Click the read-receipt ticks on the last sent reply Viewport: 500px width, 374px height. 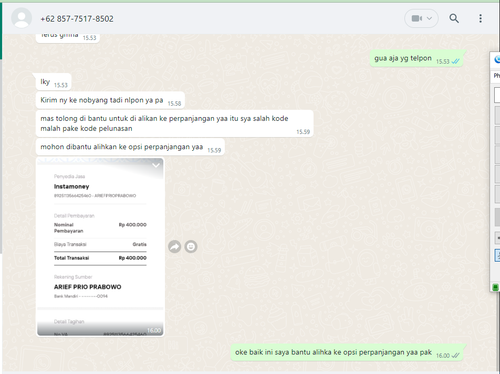pyautogui.click(x=455, y=356)
